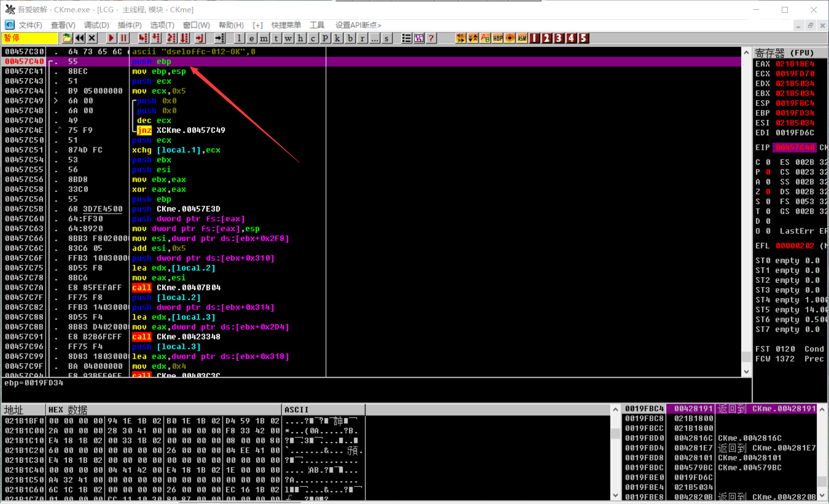This screenshot has width=829, height=504.
Task: Click the ASCII column header in dump
Action: (x=324, y=410)
